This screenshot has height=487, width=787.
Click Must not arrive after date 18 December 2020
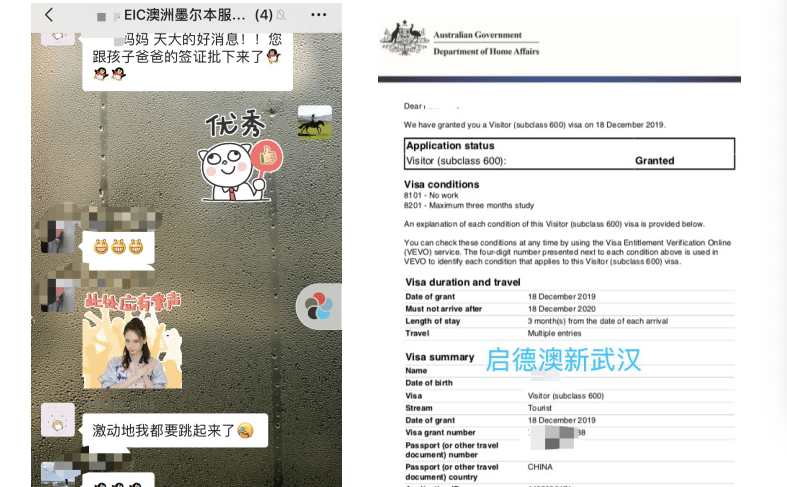coord(562,309)
